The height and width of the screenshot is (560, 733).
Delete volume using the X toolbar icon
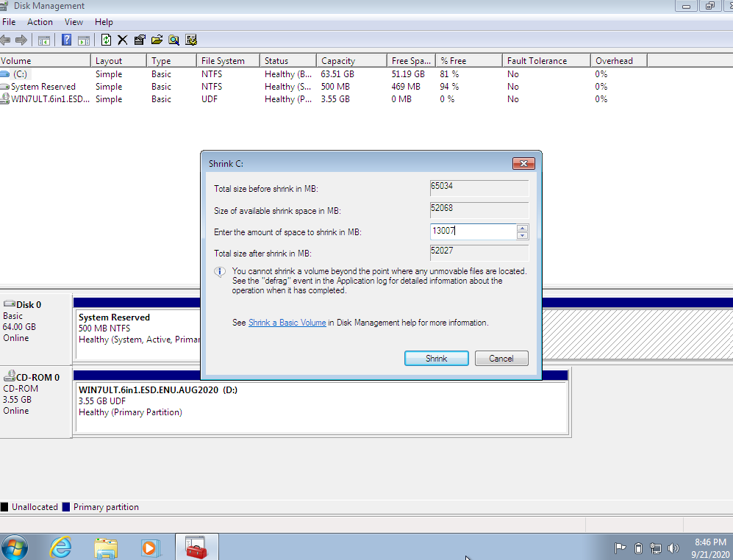pyautogui.click(x=122, y=40)
